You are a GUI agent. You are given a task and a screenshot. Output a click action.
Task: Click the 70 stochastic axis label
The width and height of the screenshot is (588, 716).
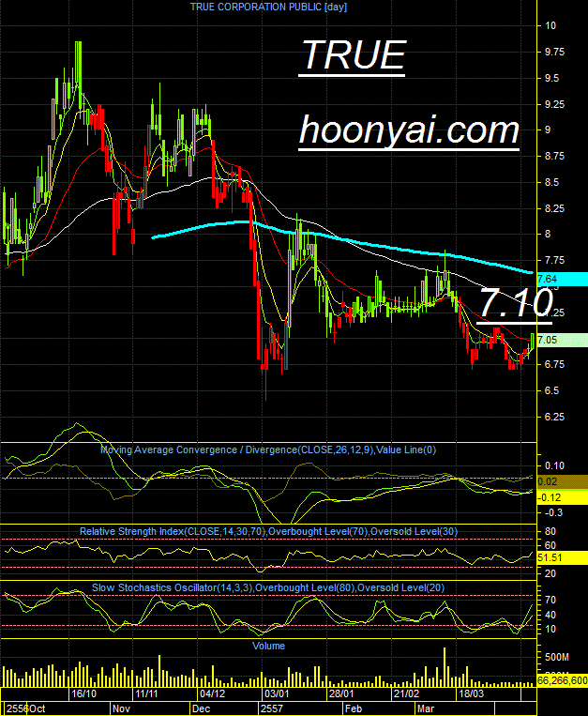tap(550, 600)
